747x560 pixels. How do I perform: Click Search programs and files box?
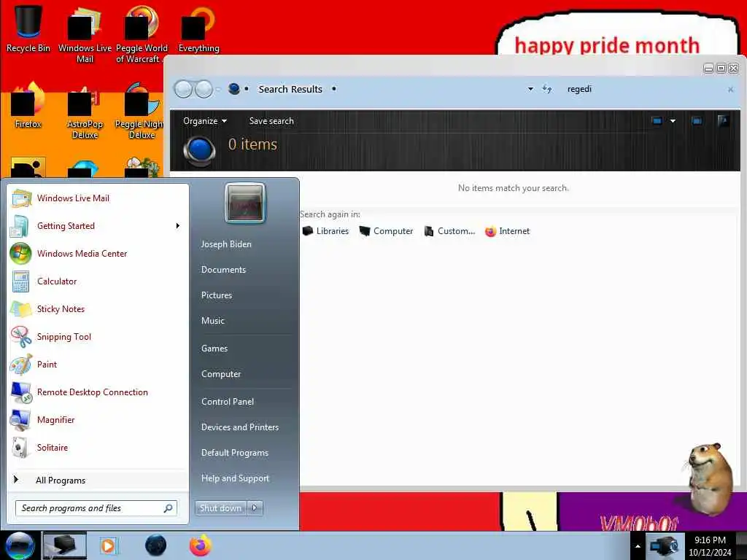pos(96,508)
